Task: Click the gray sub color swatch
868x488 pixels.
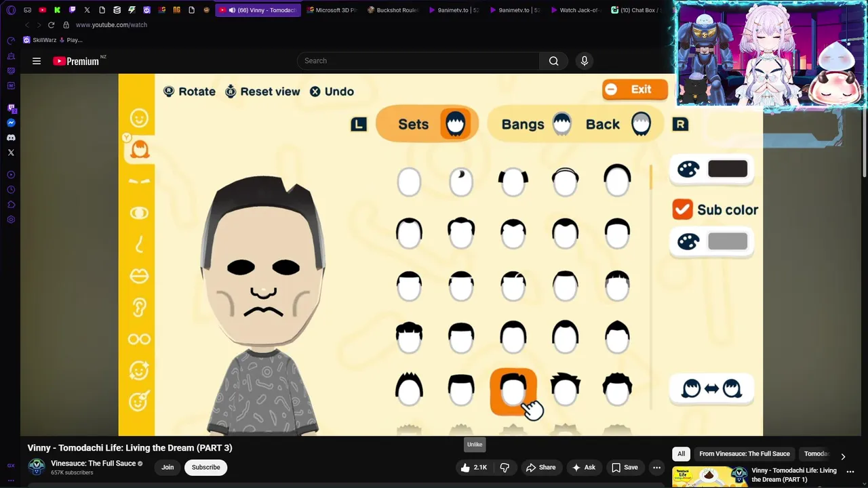Action: click(x=728, y=242)
